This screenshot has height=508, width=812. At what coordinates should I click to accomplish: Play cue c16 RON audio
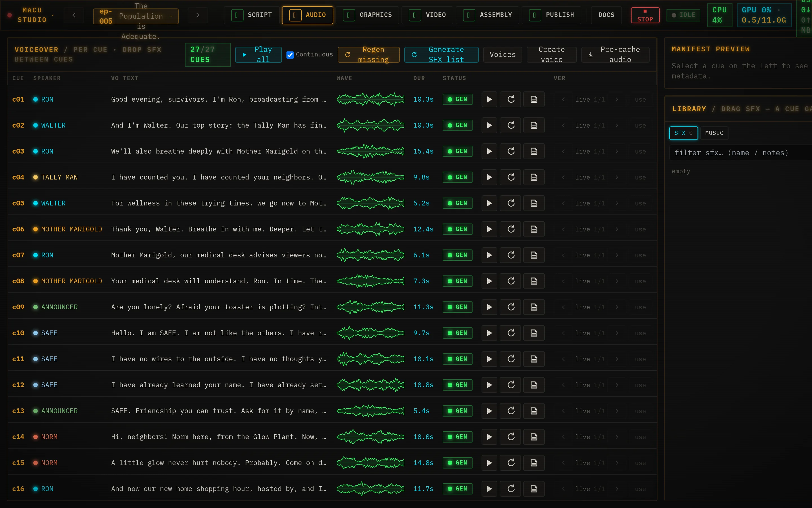[489, 489]
